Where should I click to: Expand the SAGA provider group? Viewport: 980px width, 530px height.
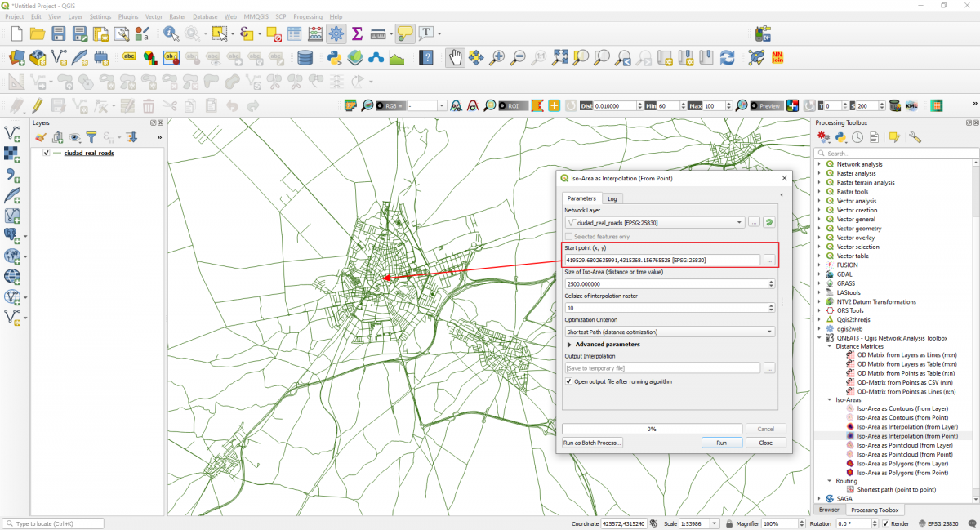819,498
